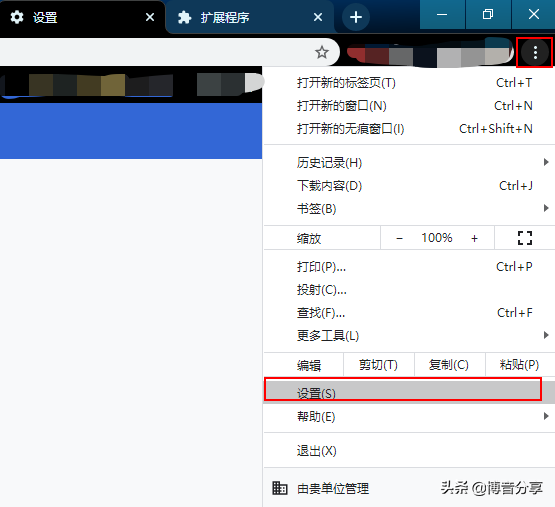
Task: Close the 扩展程序 tab
Action: point(318,17)
